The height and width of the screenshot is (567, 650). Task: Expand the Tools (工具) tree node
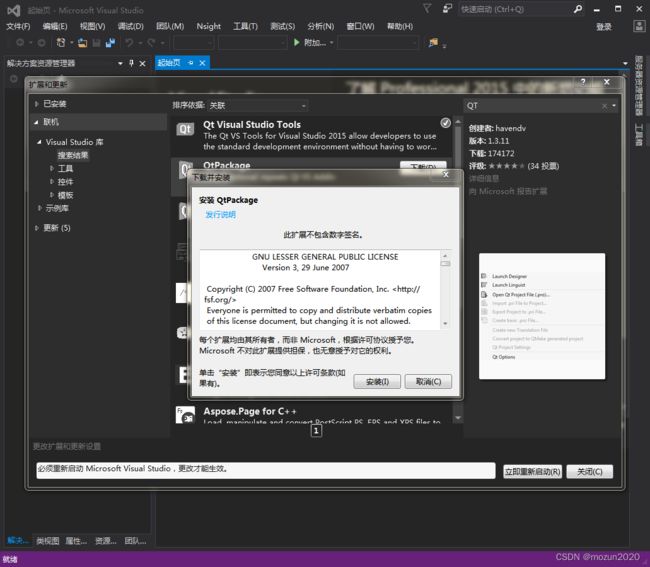coord(51,168)
